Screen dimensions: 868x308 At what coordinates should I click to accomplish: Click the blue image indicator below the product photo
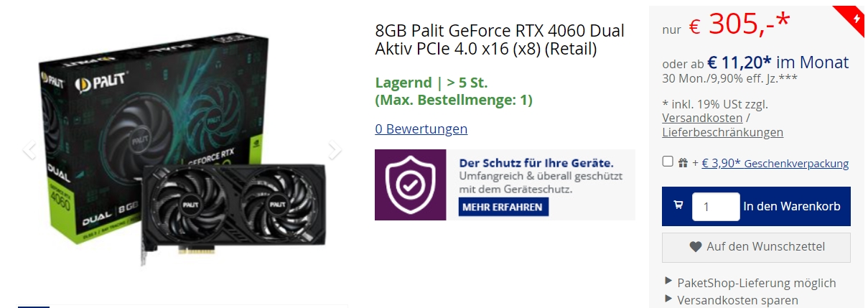[x=34, y=307]
